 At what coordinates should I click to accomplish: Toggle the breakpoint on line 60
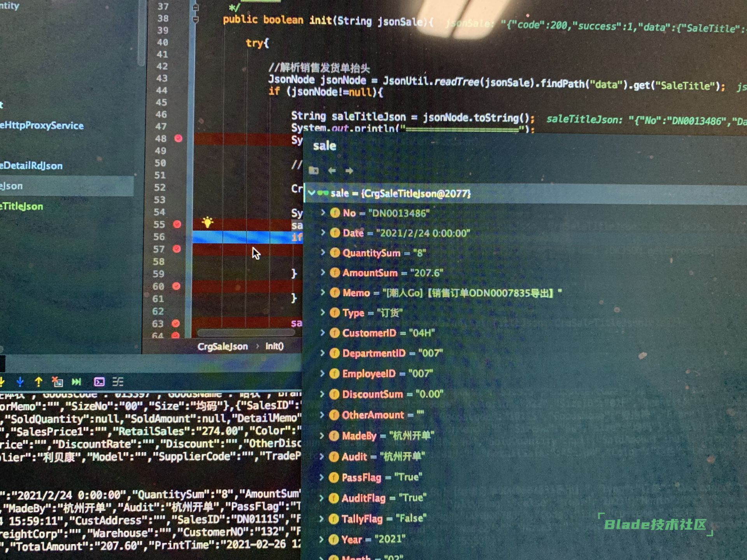176,286
